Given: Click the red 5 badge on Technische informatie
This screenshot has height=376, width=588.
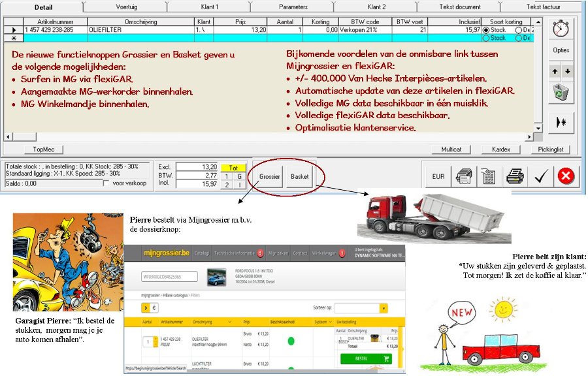Looking at the screenshot, I should [260, 253].
